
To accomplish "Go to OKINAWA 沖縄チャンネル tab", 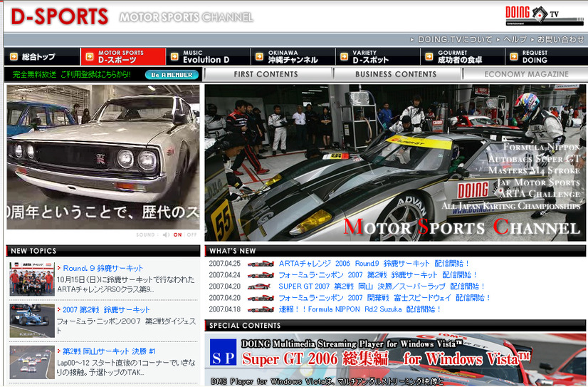I will coord(293,57).
